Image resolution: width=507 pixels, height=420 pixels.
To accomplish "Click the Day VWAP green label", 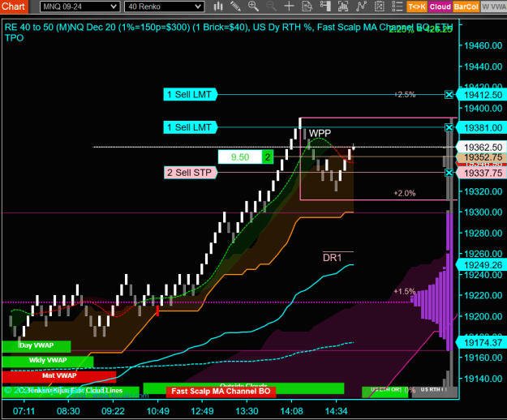I will click(37, 346).
